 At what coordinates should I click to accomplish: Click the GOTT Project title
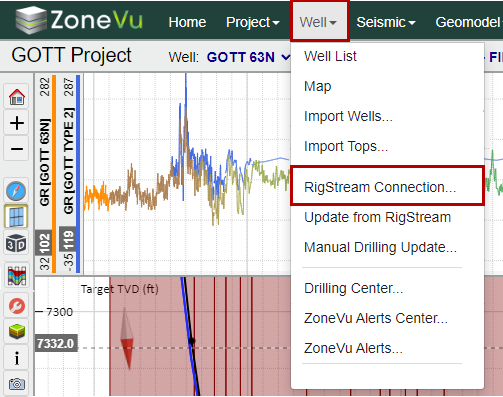click(x=71, y=55)
